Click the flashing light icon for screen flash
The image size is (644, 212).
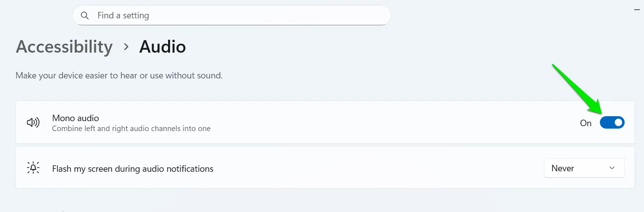[x=33, y=168]
